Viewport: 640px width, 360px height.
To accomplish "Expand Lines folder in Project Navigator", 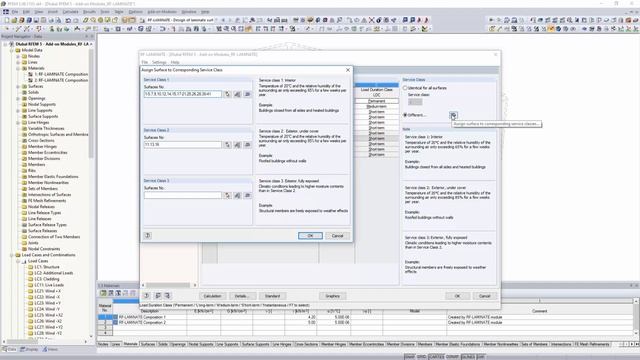I will coord(18,62).
